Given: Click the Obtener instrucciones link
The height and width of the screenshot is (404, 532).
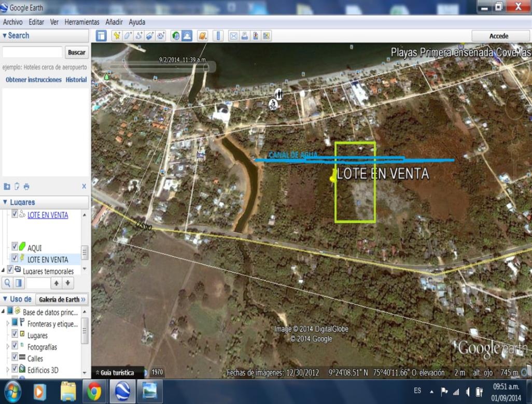Looking at the screenshot, I should [33, 80].
